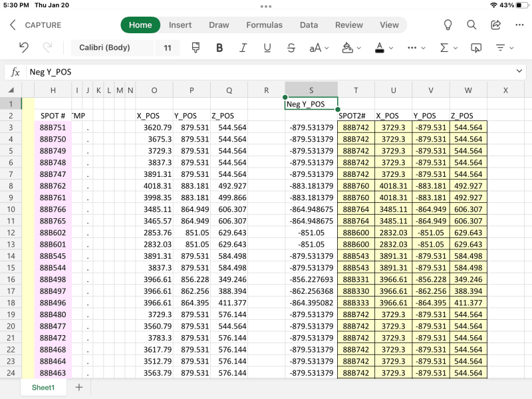The width and height of the screenshot is (532, 399).
Task: Expand the font color dropdown arrow
Action: [391, 48]
